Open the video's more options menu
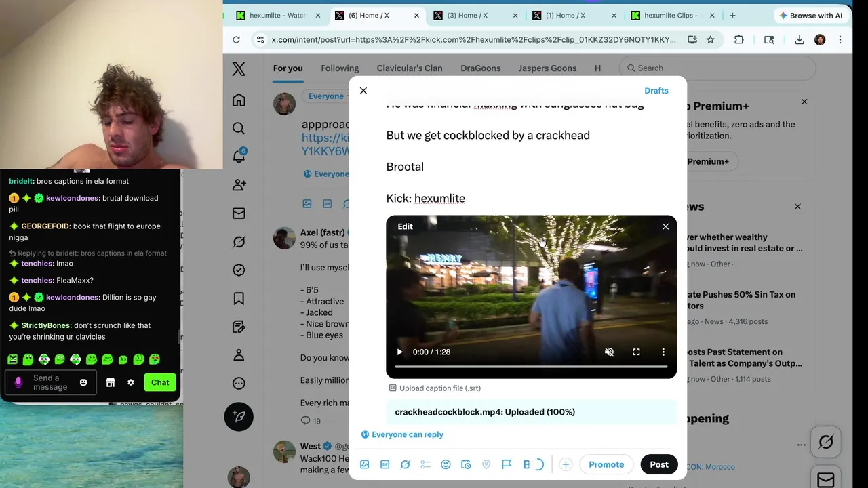Viewport: 868px width, 488px height. point(663,352)
